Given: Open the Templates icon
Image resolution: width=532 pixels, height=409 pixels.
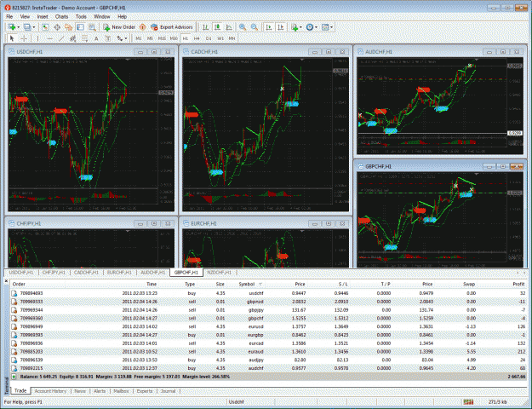Looking at the screenshot, I should point(325,27).
